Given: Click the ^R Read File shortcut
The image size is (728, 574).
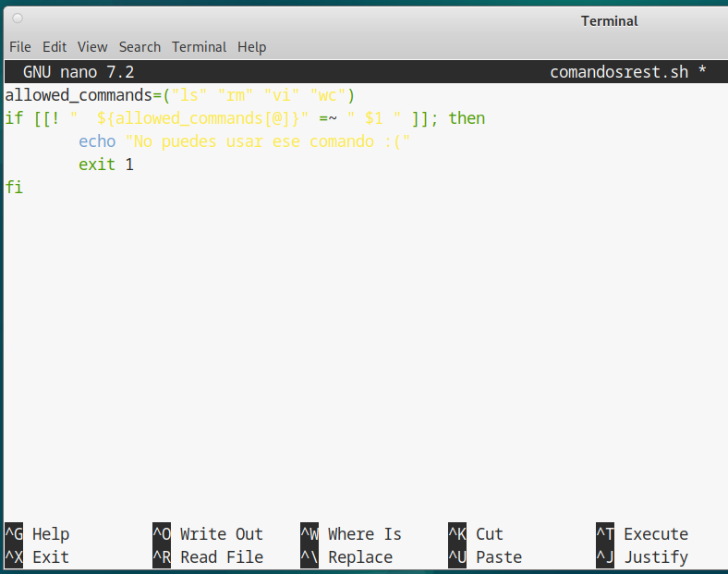Looking at the screenshot, I should tap(208, 557).
